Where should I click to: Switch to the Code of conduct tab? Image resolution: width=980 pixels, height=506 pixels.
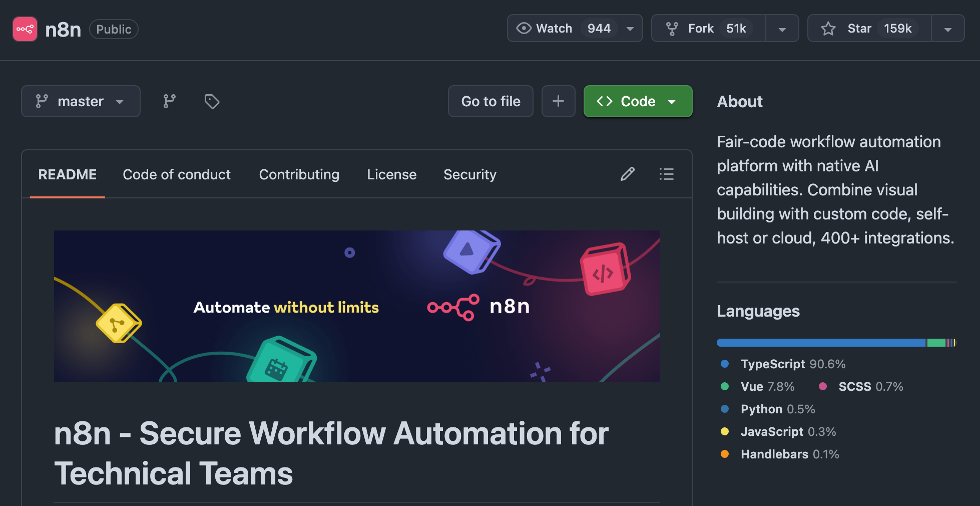point(177,174)
